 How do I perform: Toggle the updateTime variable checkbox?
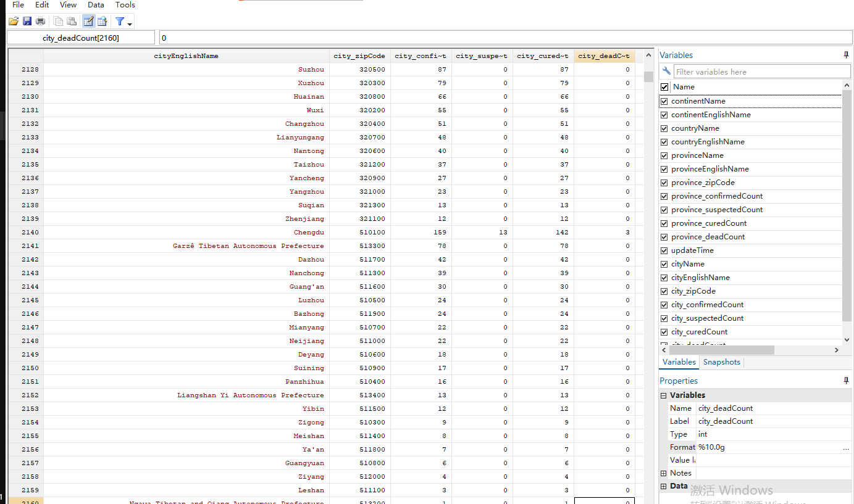[664, 250]
